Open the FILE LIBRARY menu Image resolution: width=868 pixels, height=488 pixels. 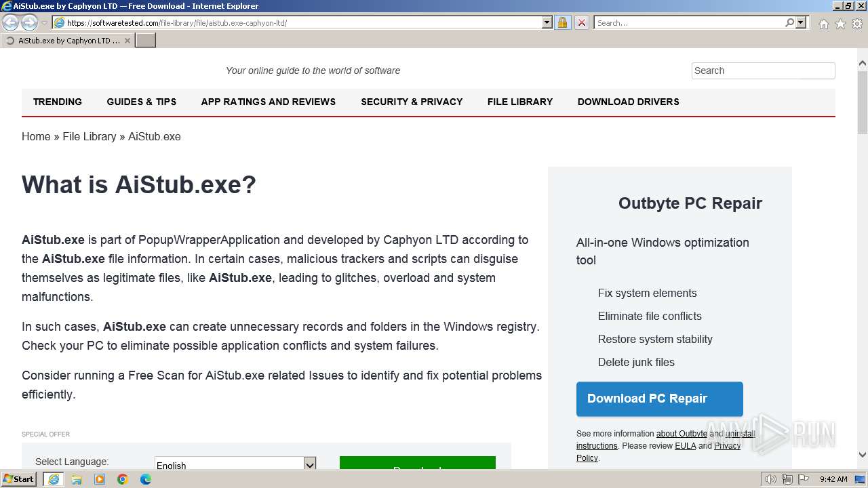(x=520, y=102)
